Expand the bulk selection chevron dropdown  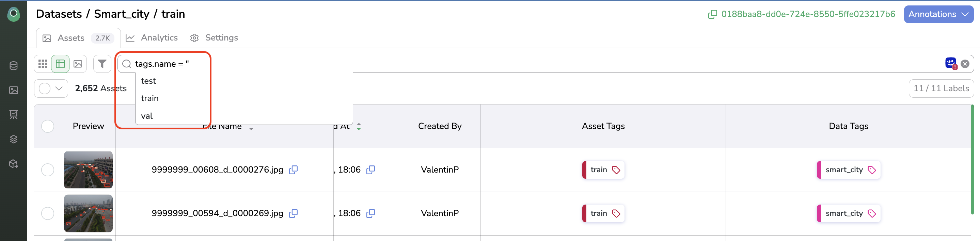pos(59,89)
